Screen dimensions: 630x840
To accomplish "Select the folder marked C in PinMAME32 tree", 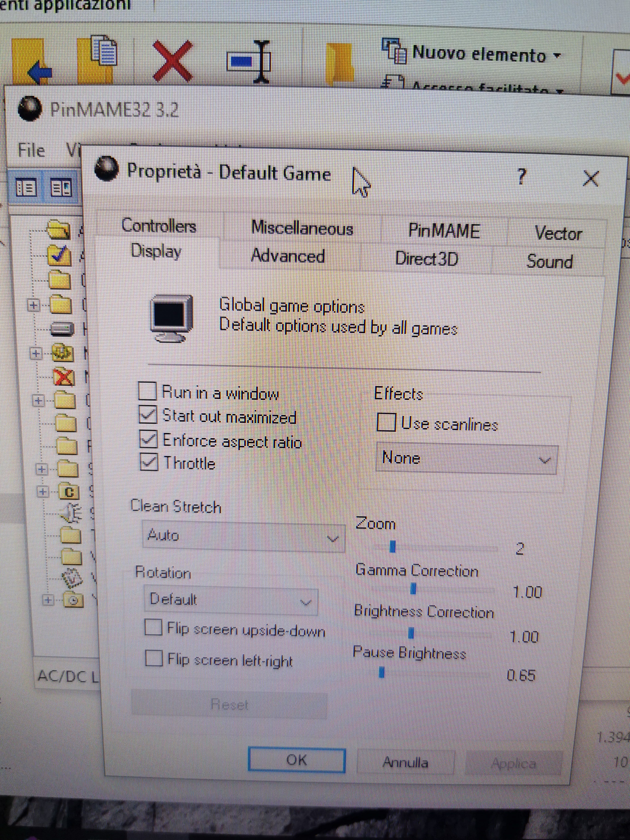I will [x=69, y=492].
